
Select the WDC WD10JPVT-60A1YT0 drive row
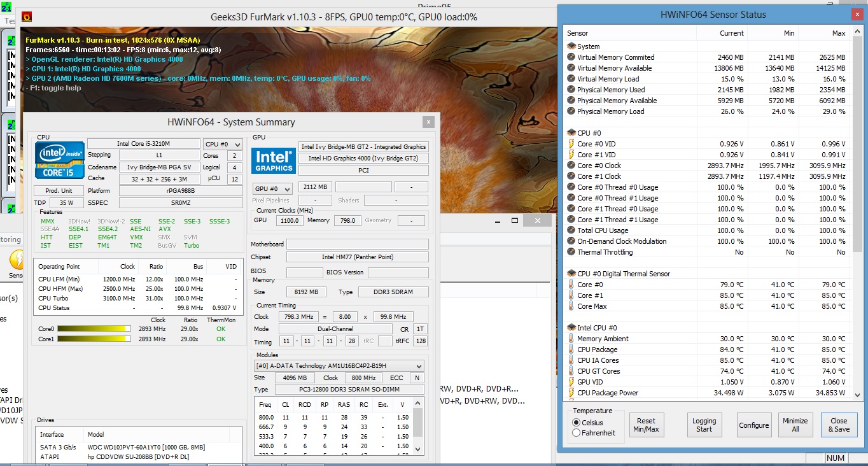pos(139,448)
